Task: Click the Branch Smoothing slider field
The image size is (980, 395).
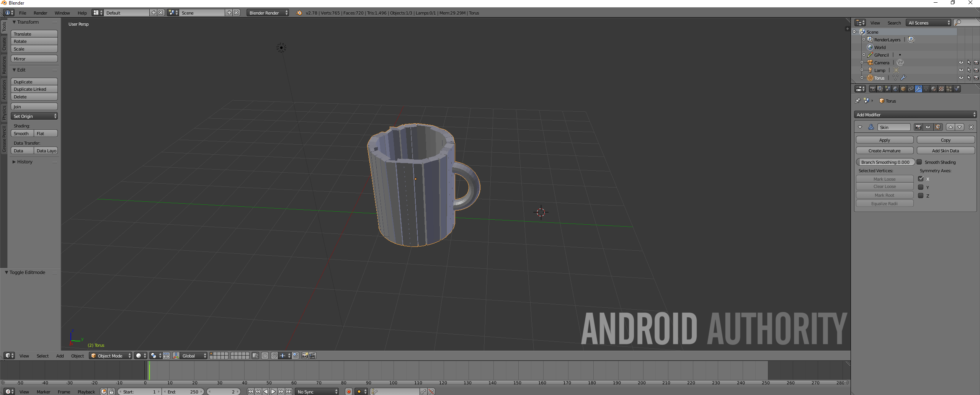Action: [885, 162]
